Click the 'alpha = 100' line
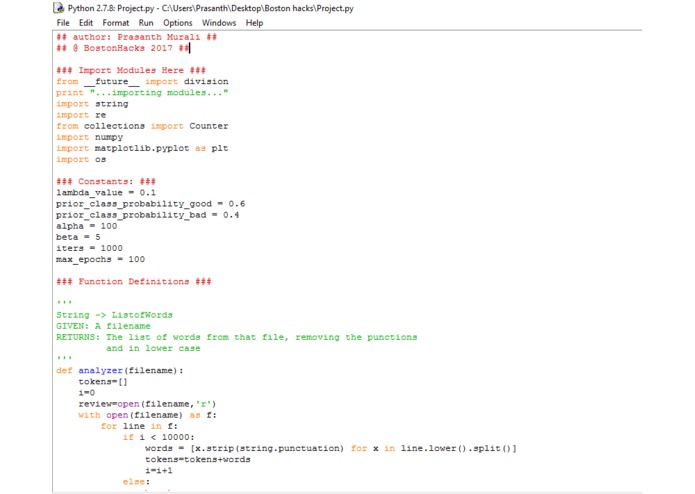Image resolution: width=695 pixels, height=494 pixels. [87, 226]
